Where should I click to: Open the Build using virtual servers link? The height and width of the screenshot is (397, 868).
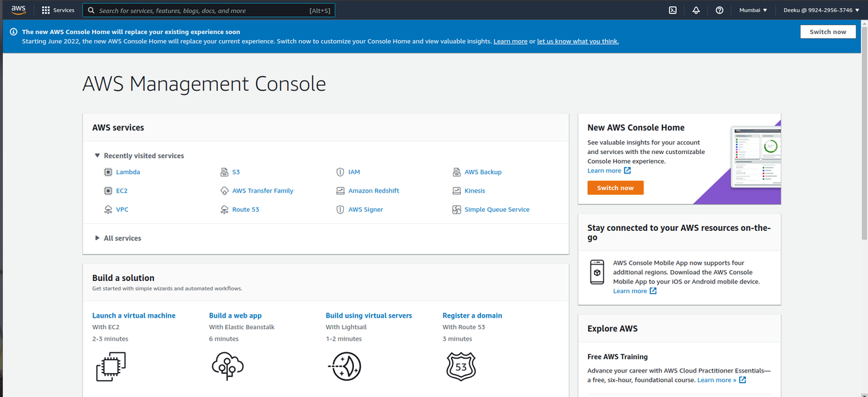pyautogui.click(x=369, y=316)
